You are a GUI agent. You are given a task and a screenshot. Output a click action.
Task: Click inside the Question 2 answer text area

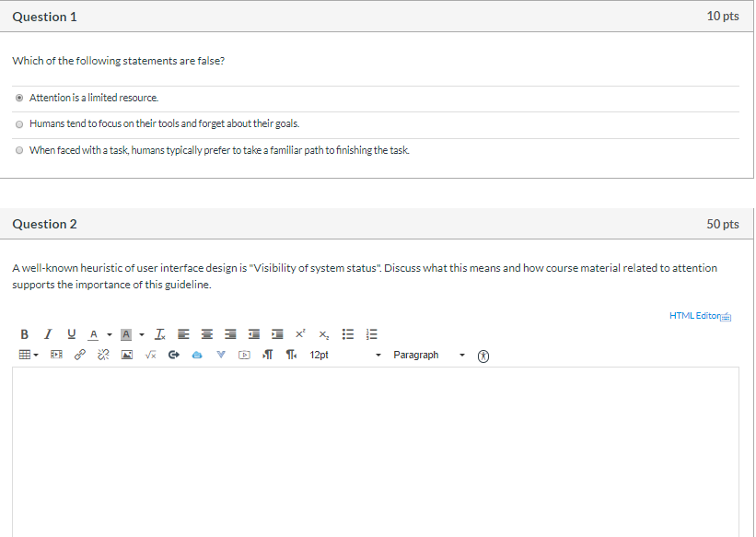click(x=376, y=452)
